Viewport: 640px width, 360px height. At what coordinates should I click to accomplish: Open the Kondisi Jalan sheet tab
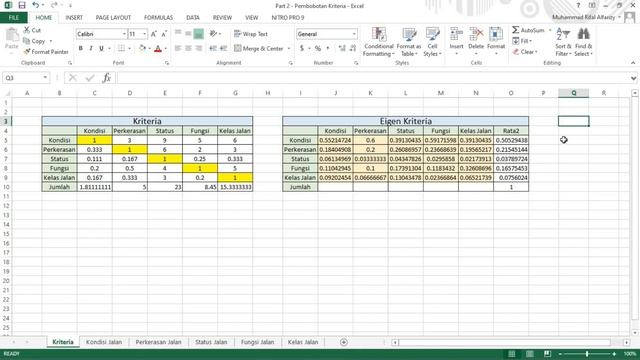pos(104,342)
